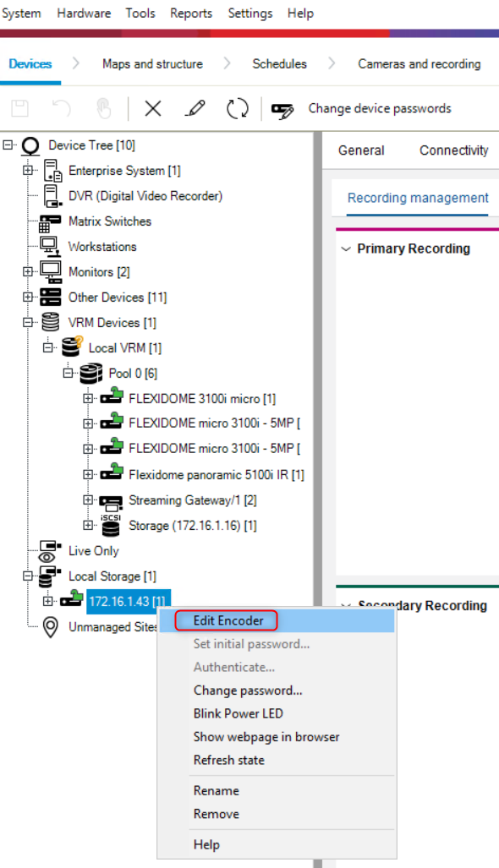Click the DVR device icon in tree
This screenshot has width=499, height=868.
coord(52,196)
